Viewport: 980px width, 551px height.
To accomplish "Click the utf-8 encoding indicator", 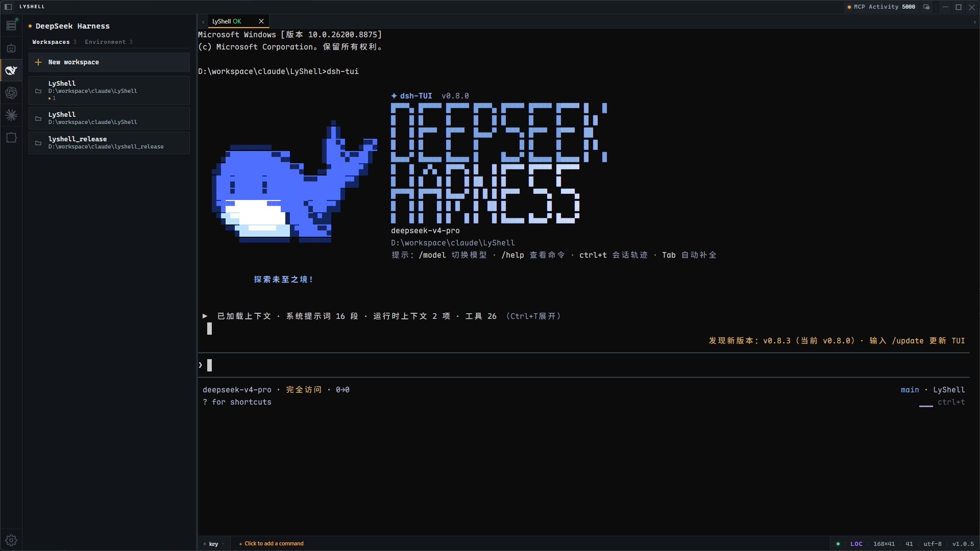I will [x=933, y=544].
